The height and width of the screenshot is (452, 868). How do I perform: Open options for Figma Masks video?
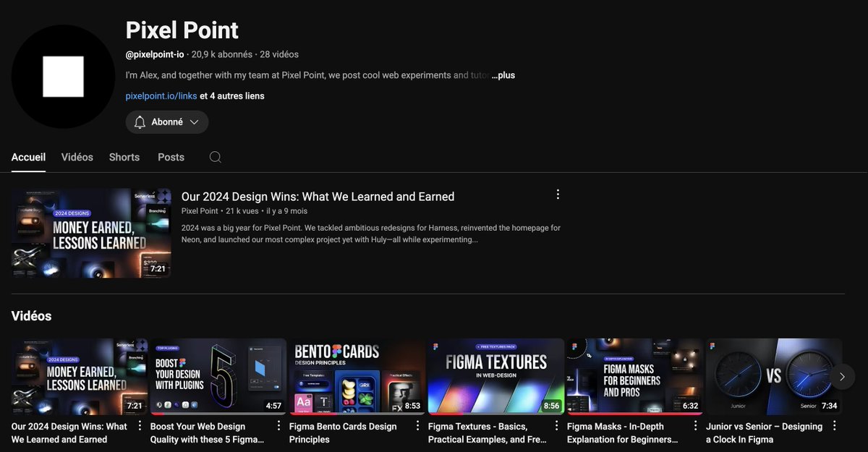click(695, 426)
